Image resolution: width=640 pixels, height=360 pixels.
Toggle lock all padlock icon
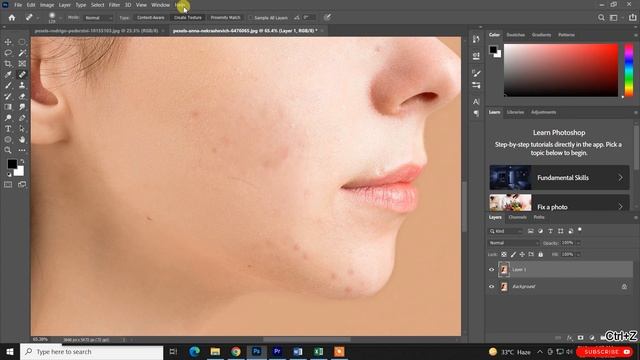click(540, 254)
